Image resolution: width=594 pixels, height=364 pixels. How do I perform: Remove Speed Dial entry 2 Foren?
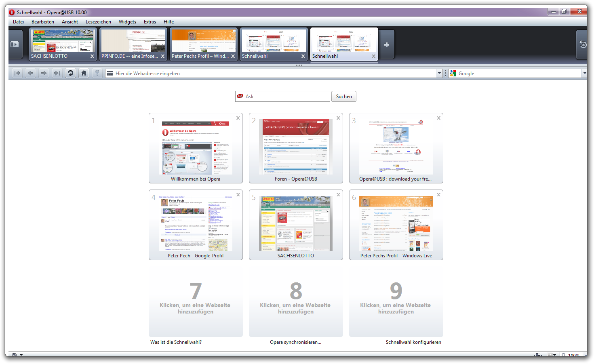click(x=338, y=118)
